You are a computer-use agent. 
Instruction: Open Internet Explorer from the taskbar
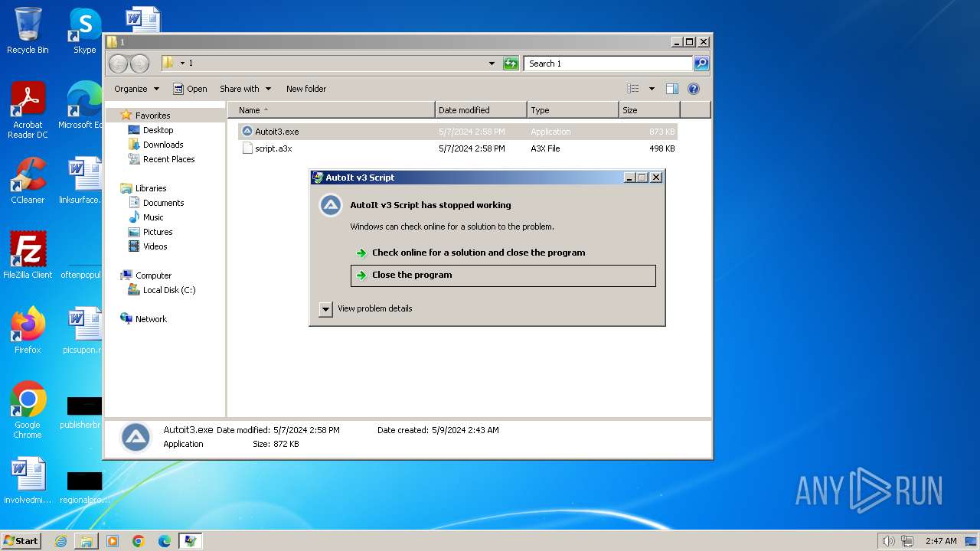(60, 541)
